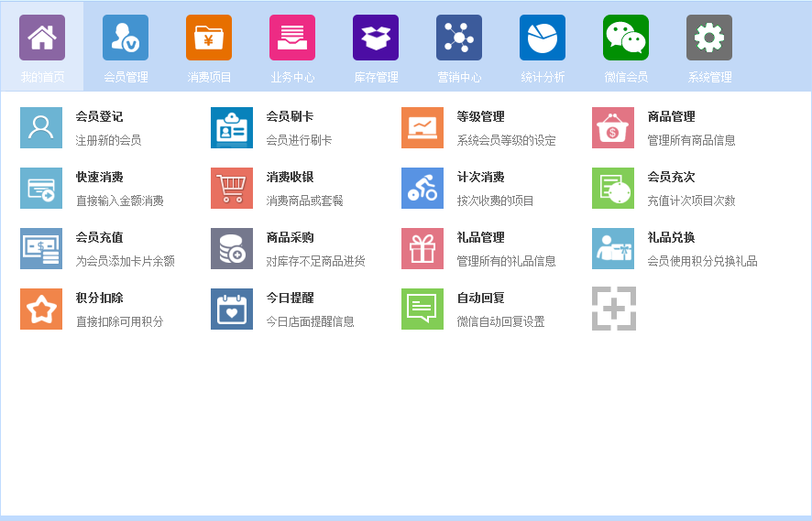Screen dimensions: 812x521
Task: Click the description 按次收费的项目
Action: click(495, 201)
